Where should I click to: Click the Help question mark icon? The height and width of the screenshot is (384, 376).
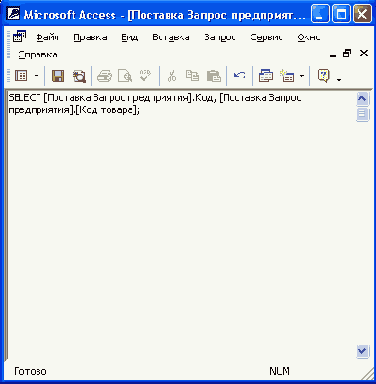coord(324,76)
